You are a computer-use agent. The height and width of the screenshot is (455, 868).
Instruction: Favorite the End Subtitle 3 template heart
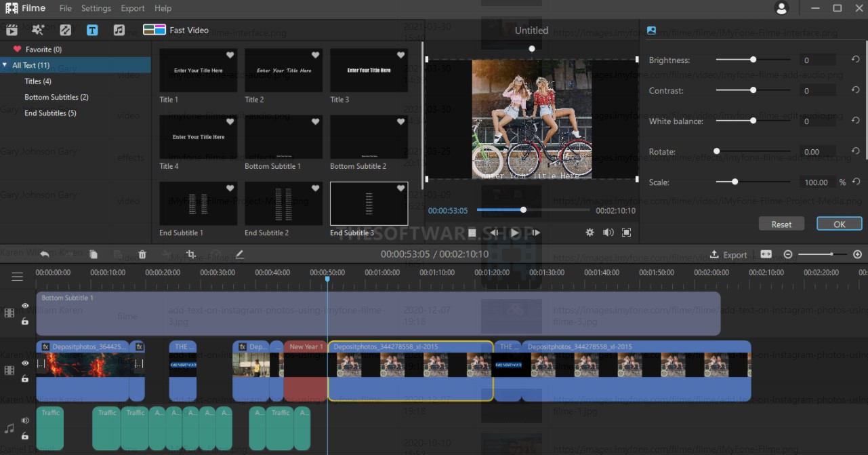click(400, 188)
